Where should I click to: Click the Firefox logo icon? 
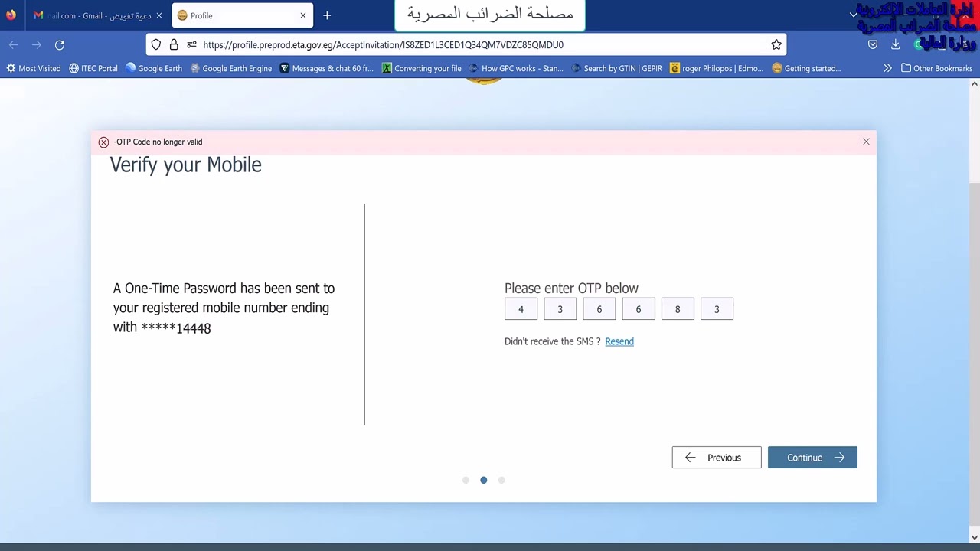click(x=11, y=15)
